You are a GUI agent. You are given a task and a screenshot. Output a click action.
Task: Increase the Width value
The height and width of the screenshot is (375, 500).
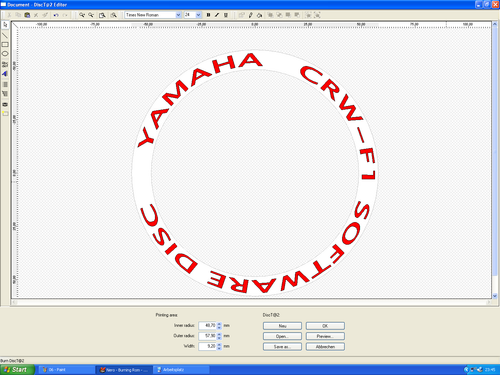coord(219,344)
